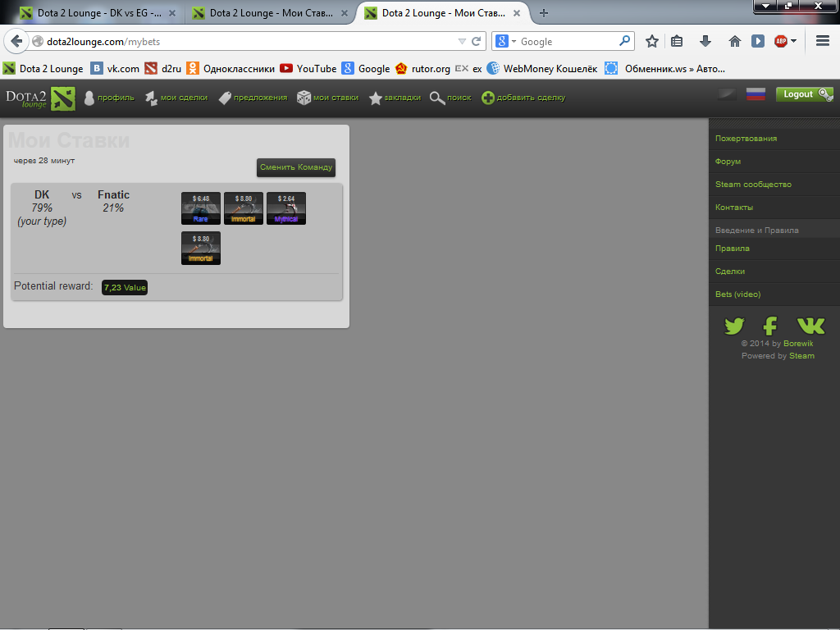This screenshot has width=840, height=630.
Task: Go to browser home page icon
Action: point(734,41)
